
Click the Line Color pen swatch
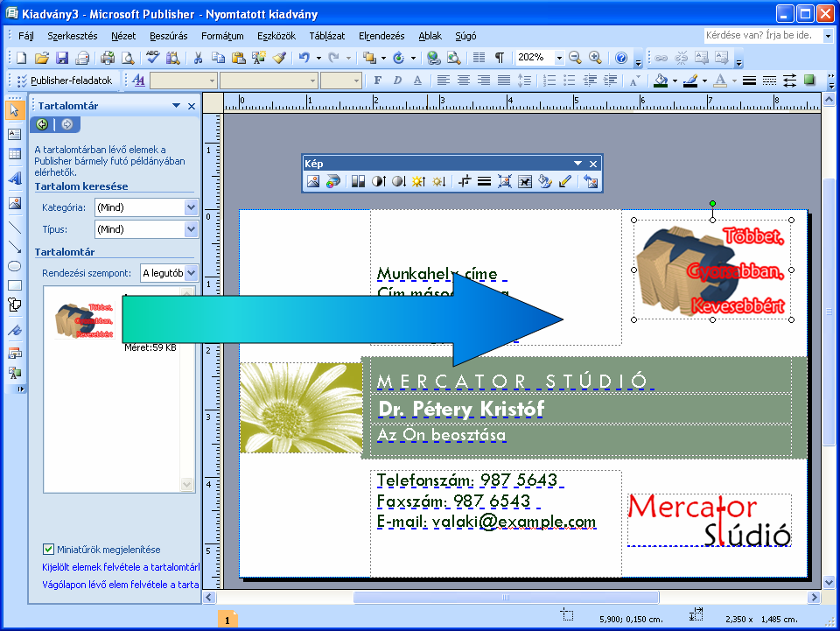(691, 81)
